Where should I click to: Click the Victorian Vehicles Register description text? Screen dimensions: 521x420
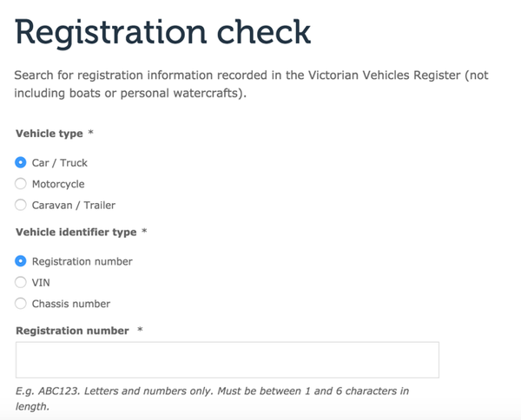pos(252,84)
